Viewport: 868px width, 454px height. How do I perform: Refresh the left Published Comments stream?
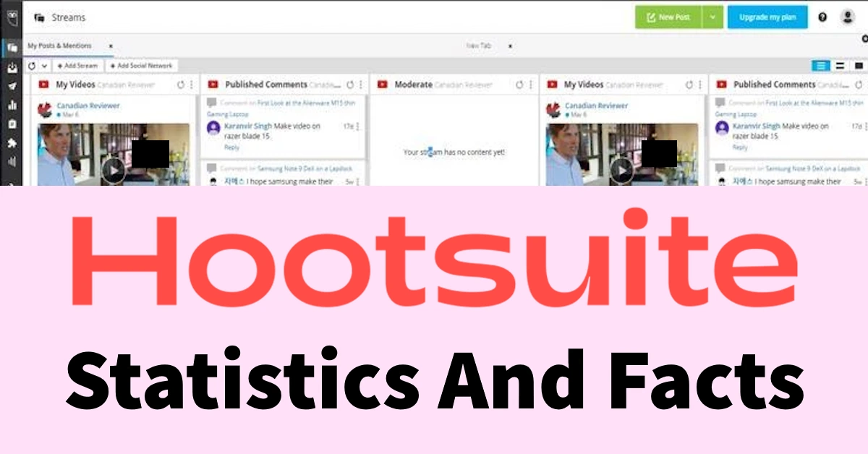coord(350,85)
